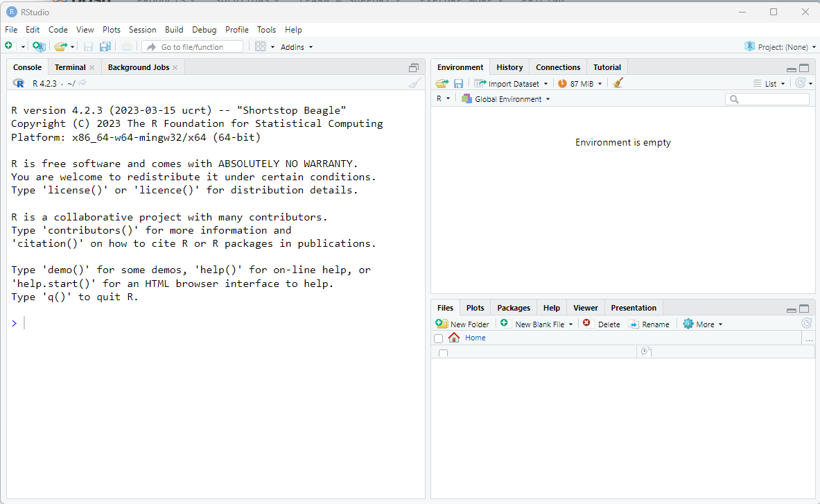Open the Debug menu
This screenshot has width=820, height=504.
[204, 30]
